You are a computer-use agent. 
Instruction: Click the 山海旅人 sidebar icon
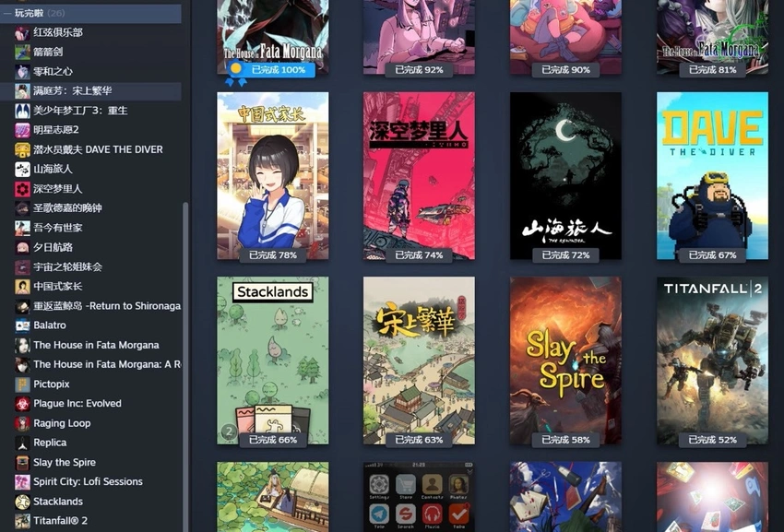coord(22,169)
